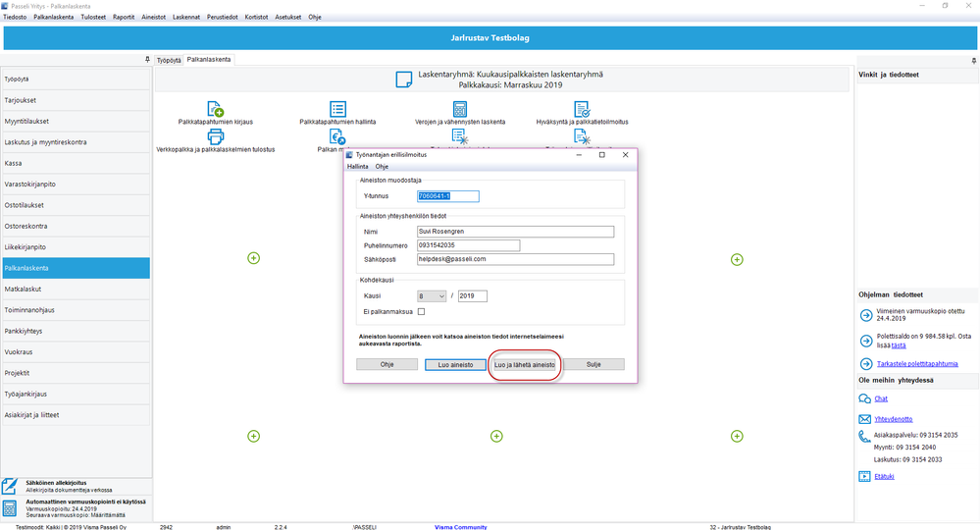Click the Automaattinen varmuuskopiointi icon
This screenshot has width=980, height=530.
click(x=10, y=508)
